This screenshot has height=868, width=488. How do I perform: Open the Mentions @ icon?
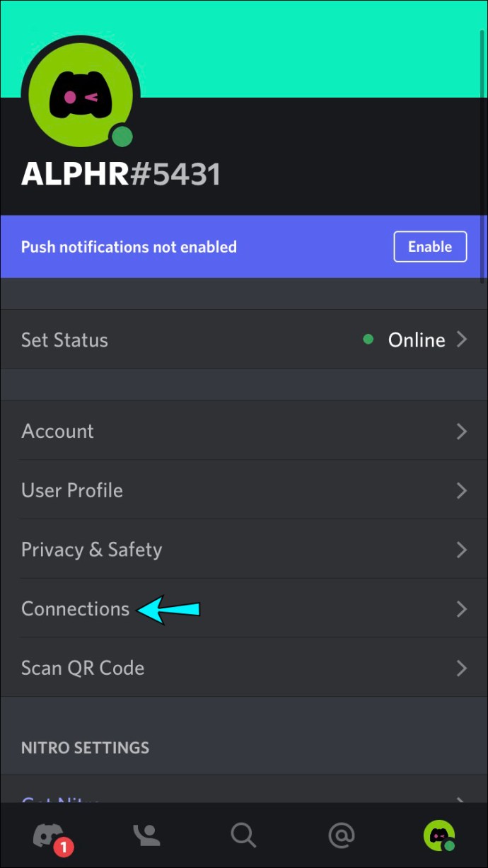341,835
